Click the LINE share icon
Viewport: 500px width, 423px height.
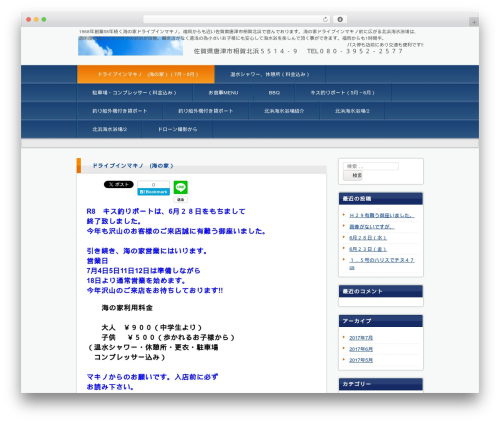click(x=181, y=187)
